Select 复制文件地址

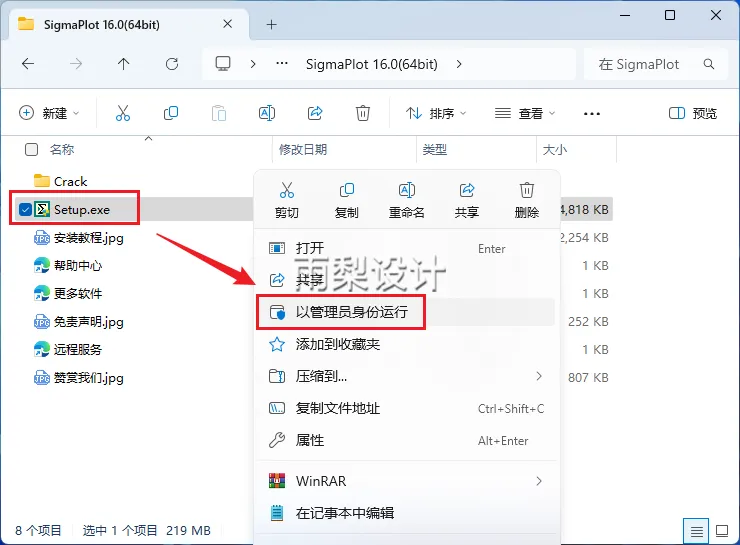pos(406,408)
